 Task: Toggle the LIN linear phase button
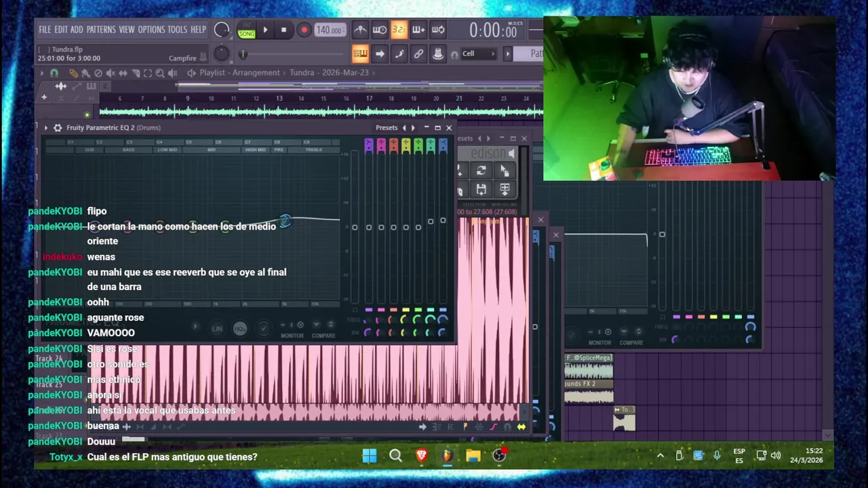tap(217, 329)
